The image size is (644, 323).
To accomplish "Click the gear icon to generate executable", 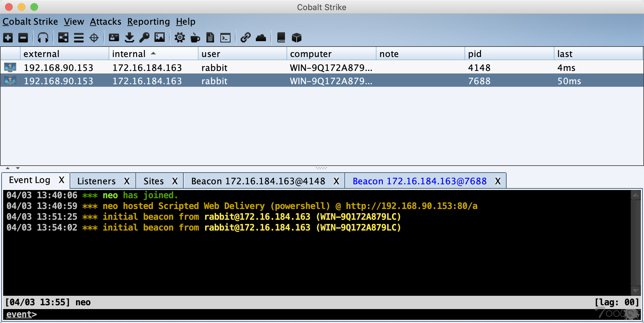I will pos(180,38).
